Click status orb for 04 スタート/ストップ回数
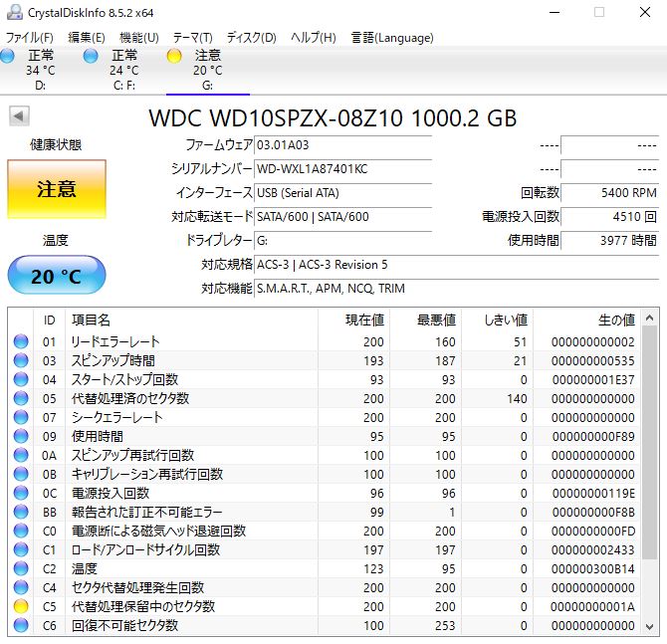The image size is (667, 644). tap(21, 379)
